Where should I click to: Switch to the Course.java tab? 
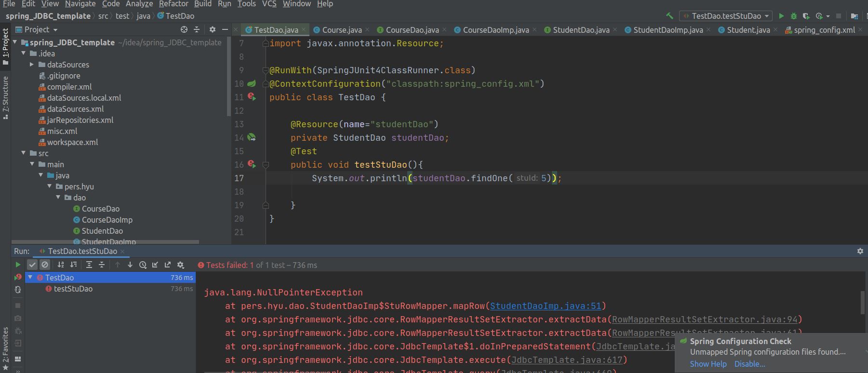click(x=341, y=30)
